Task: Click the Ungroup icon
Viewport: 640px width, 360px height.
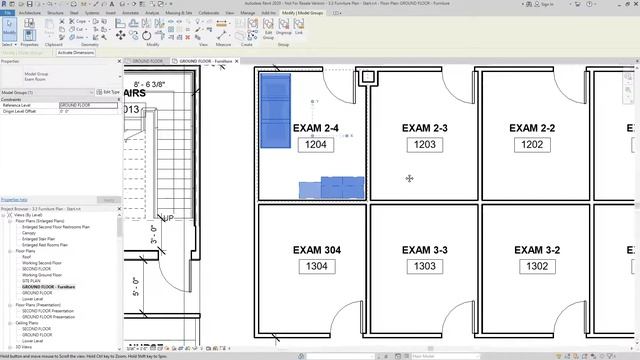Action: click(x=284, y=27)
